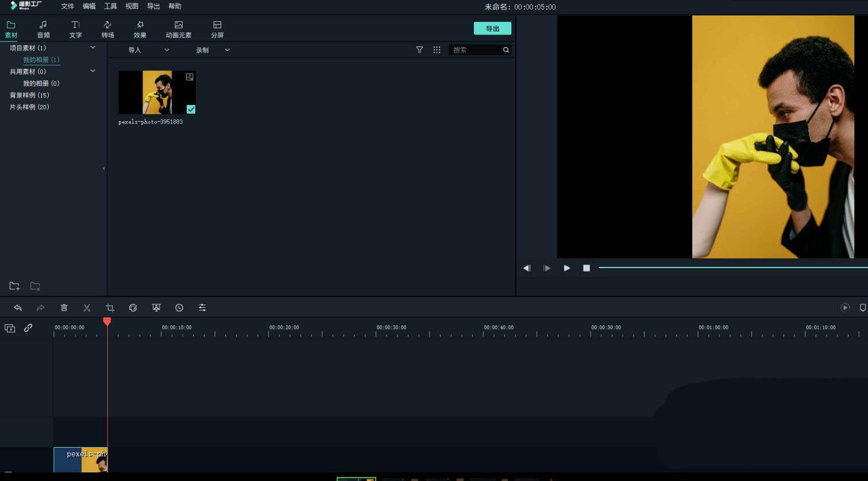
Task: Open the crop tool in the timeline toolbar
Action: tap(110, 308)
